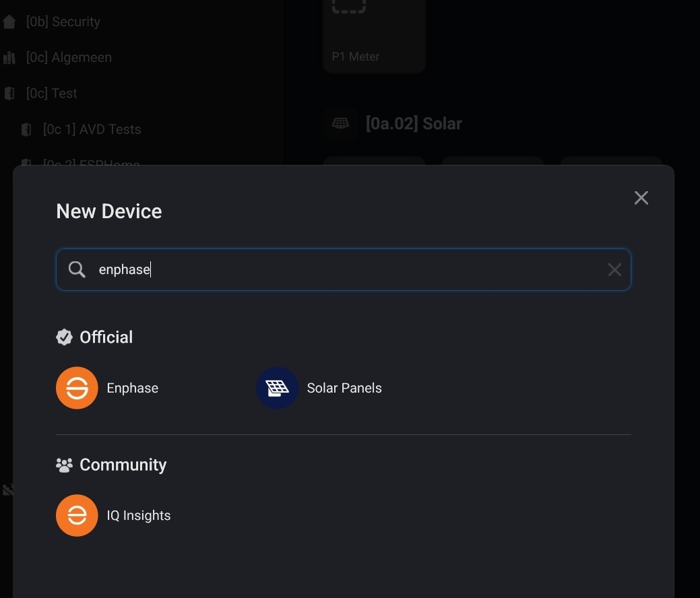
Task: Open the [0c] Algemeen sidebar item
Action: [x=69, y=57]
